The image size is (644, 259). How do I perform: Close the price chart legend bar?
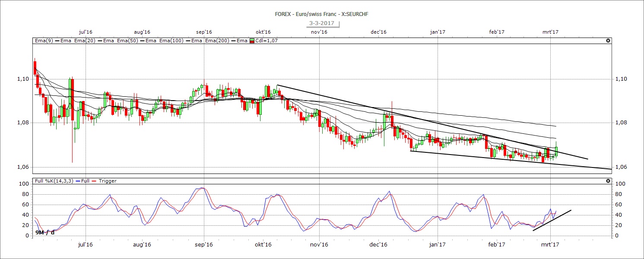click(608, 41)
